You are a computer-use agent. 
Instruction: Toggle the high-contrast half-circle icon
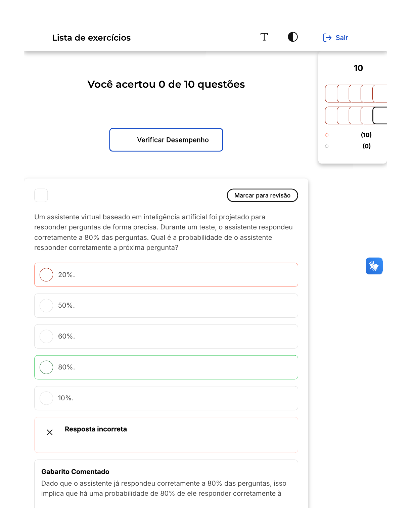coord(293,37)
